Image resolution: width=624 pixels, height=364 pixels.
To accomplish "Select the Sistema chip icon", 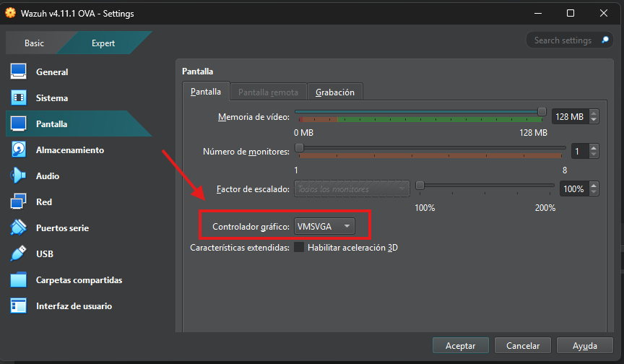I will coord(19,98).
